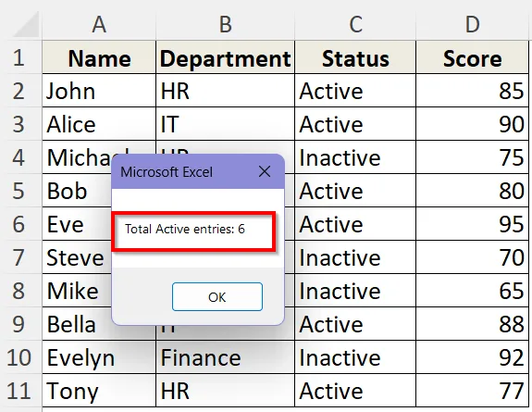Viewport: 532px width, 412px height.
Task: Click OK in the Microsoft Excel dialog
Action: click(x=217, y=297)
